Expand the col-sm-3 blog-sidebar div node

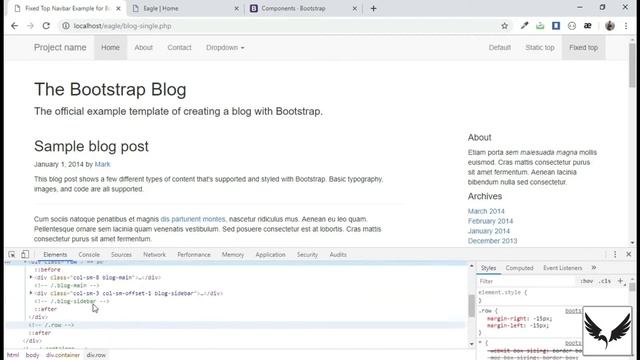(31, 293)
